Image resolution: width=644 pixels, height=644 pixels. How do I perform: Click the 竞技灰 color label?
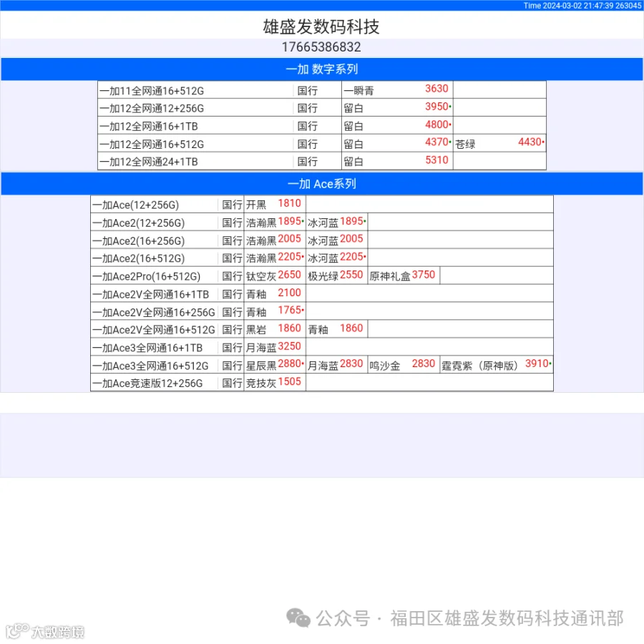click(x=261, y=384)
